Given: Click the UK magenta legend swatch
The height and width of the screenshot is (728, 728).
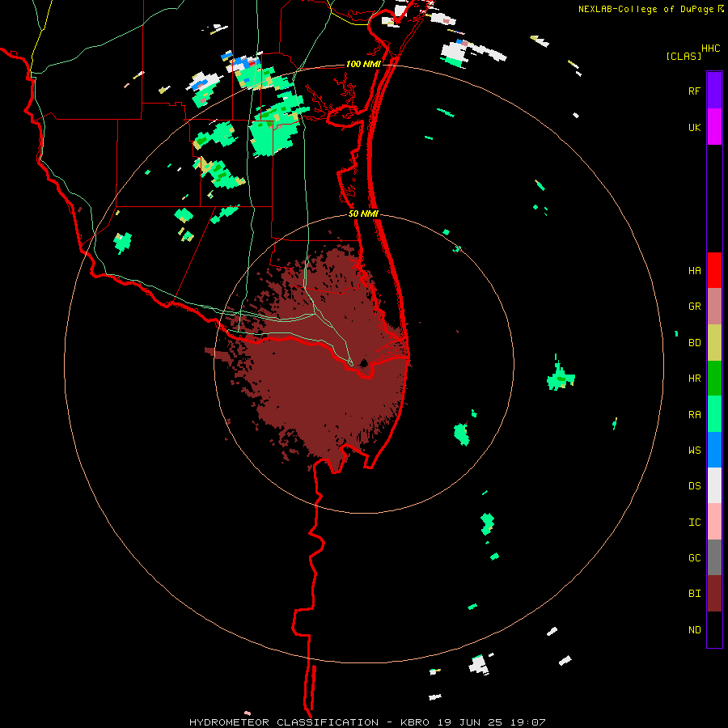Looking at the screenshot, I should click(714, 127).
